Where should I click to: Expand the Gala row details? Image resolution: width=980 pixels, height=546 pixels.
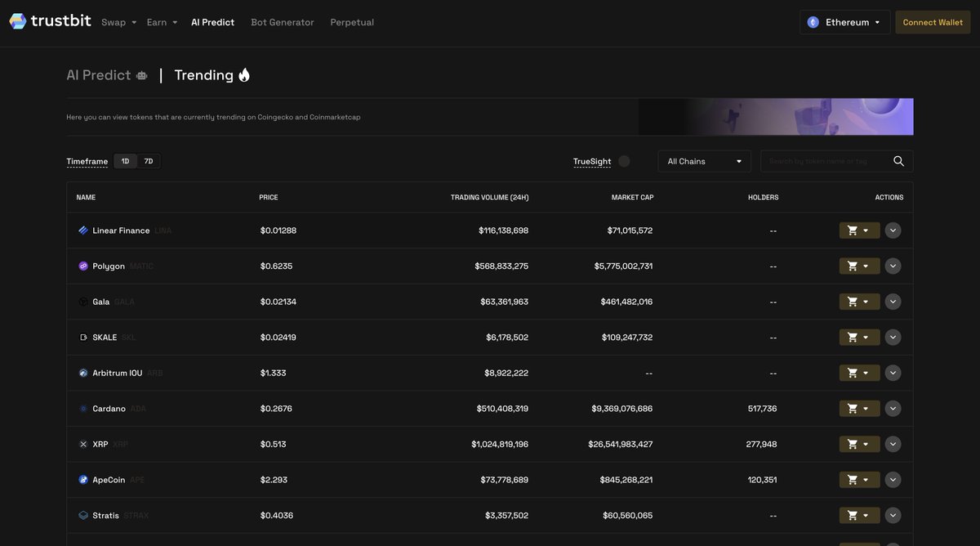[893, 302]
